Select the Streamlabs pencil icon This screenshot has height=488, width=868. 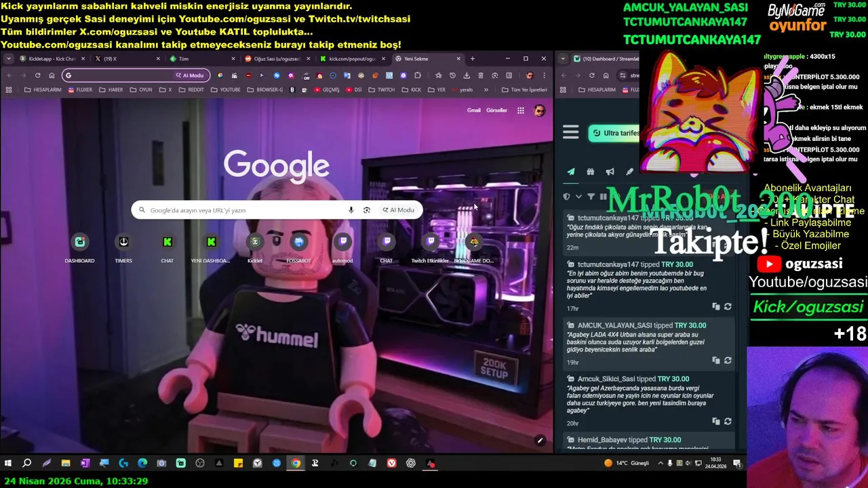pyautogui.click(x=630, y=172)
